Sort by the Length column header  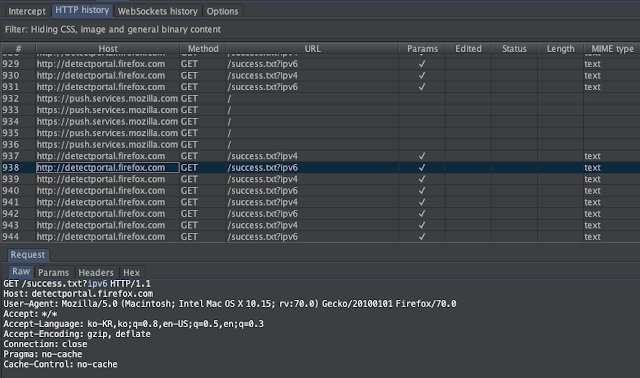[x=560, y=49]
